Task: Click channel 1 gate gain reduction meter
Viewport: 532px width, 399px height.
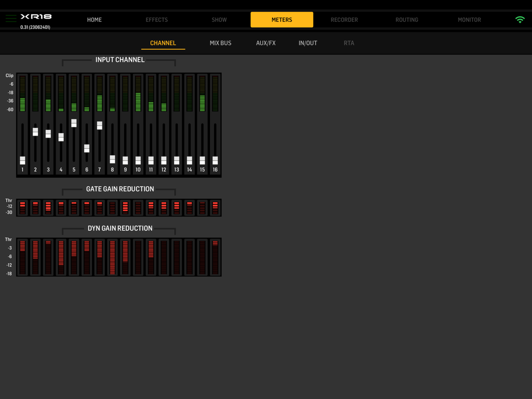Action: point(22,207)
